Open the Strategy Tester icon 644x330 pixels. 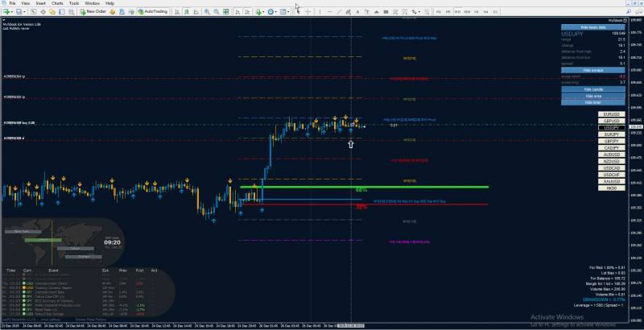pos(71,12)
